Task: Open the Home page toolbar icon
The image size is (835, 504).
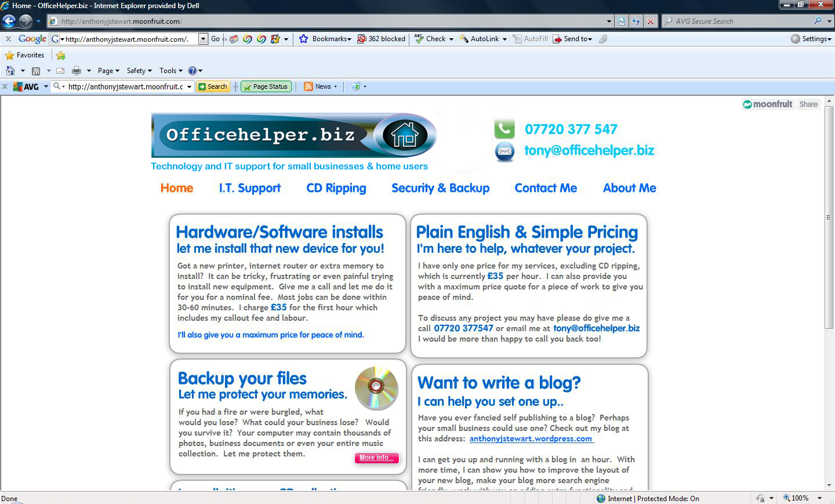Action: (10, 71)
